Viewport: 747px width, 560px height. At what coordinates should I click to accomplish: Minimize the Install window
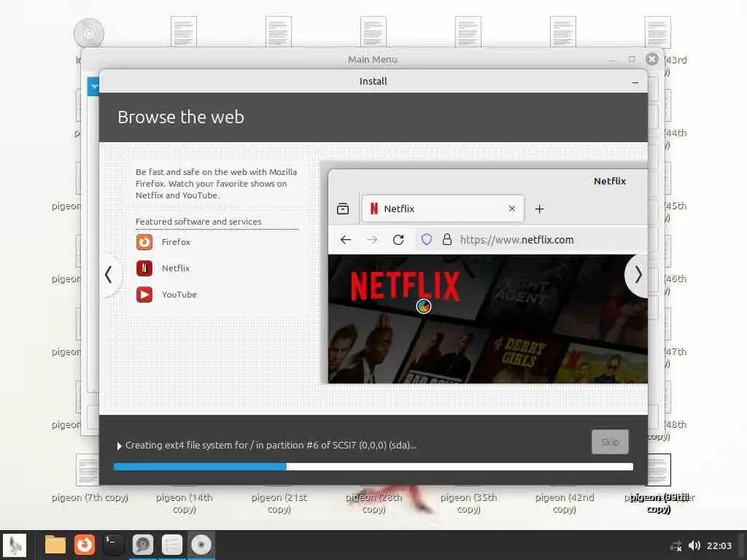tap(635, 82)
